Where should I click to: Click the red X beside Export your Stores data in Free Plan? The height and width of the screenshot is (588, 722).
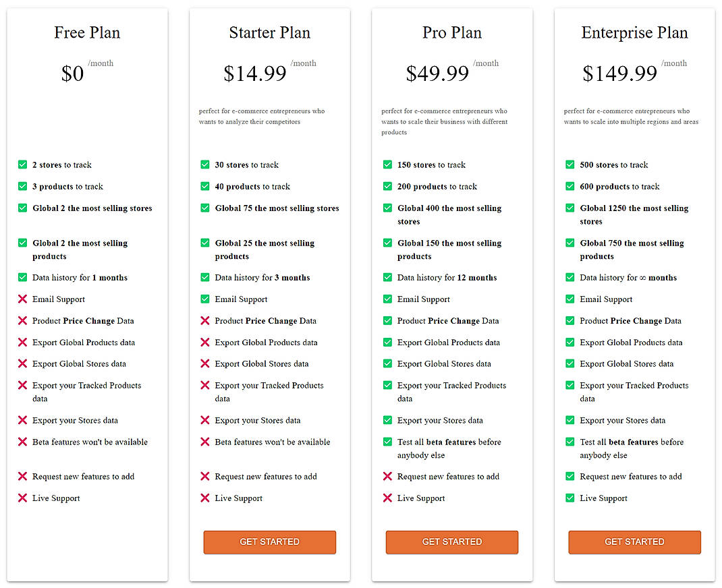[x=22, y=420]
